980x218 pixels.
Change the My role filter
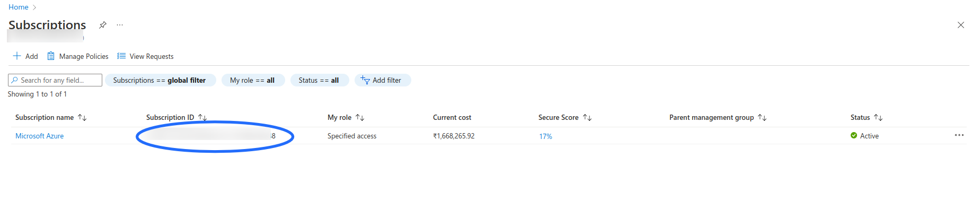coord(252,80)
